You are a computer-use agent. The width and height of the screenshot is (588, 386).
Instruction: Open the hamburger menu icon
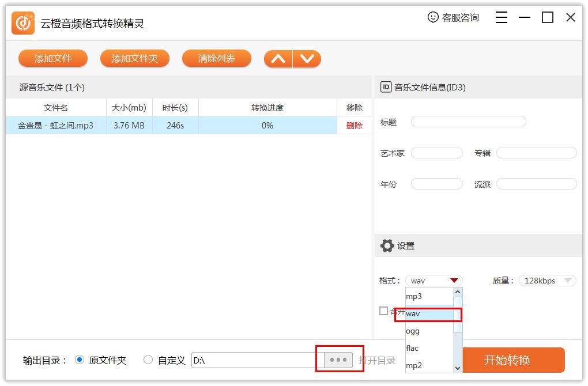[x=501, y=17]
